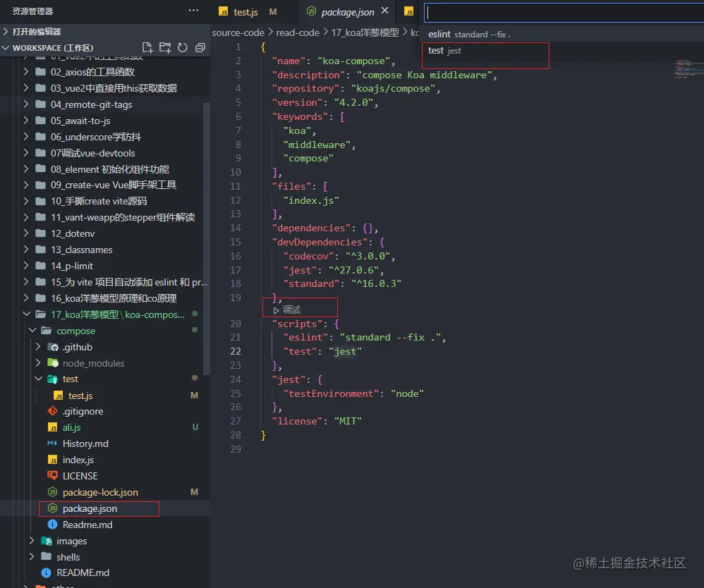Expand the 打开的编辑器 section
This screenshot has height=588, width=704.
click(105, 32)
